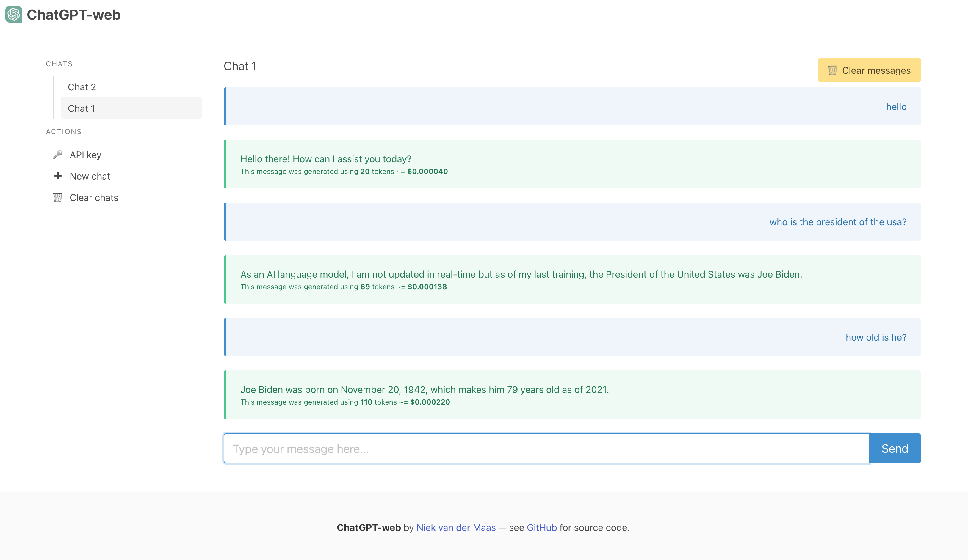Click the ChatGPT-web title text

pyautogui.click(x=74, y=15)
